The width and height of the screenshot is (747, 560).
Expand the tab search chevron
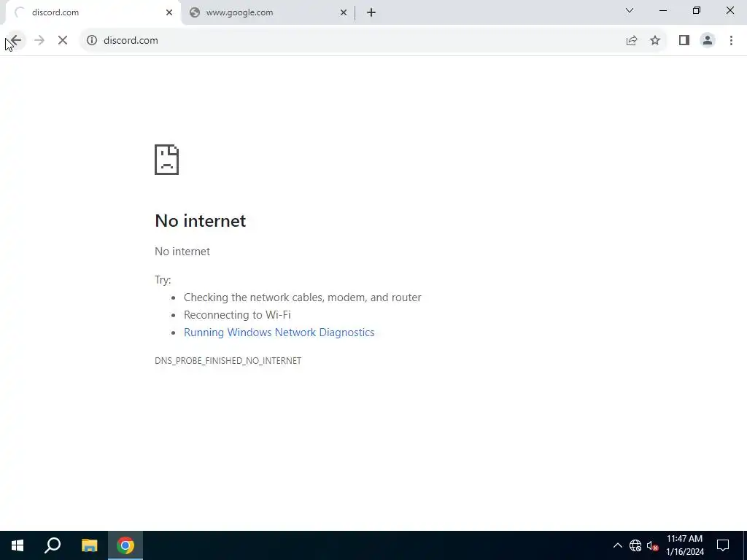[630, 10]
